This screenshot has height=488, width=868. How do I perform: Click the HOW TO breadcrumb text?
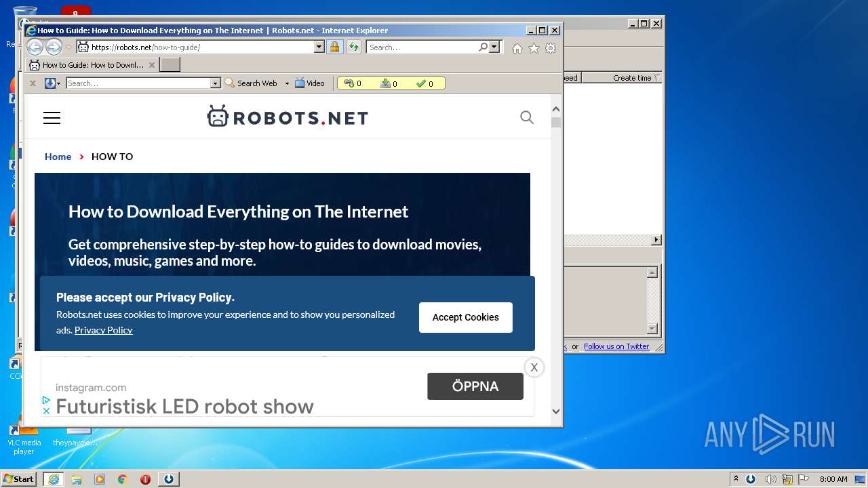[112, 157]
